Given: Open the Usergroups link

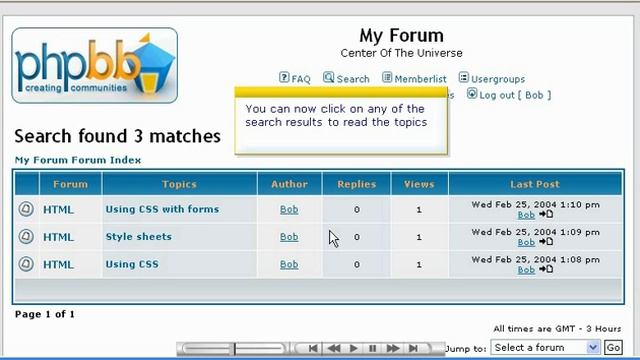Looking at the screenshot, I should (x=498, y=79).
